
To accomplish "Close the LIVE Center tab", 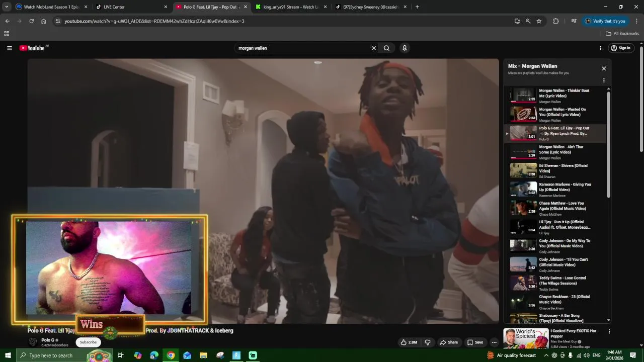I will click(x=166, y=7).
